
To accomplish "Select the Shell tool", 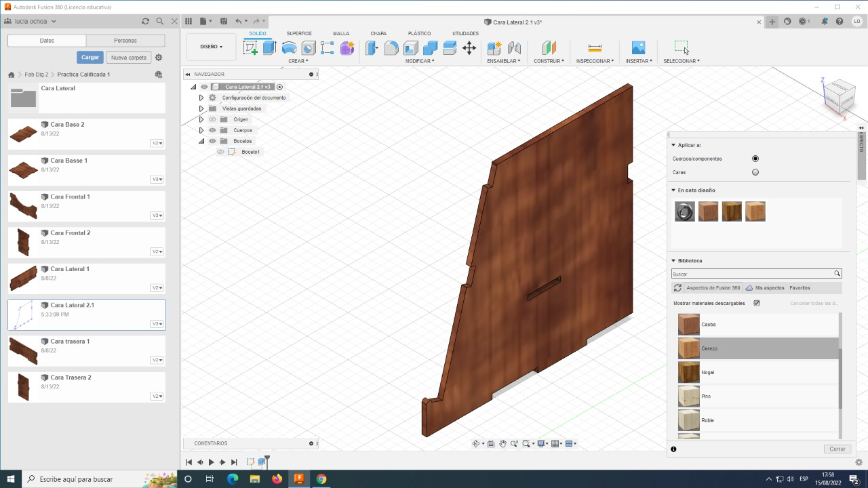I will (x=411, y=47).
